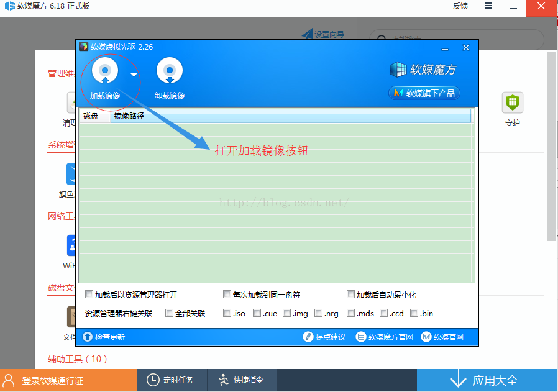This screenshot has height=392, width=558.
Task: Click the green 守护 shield icon
Action: (x=513, y=103)
